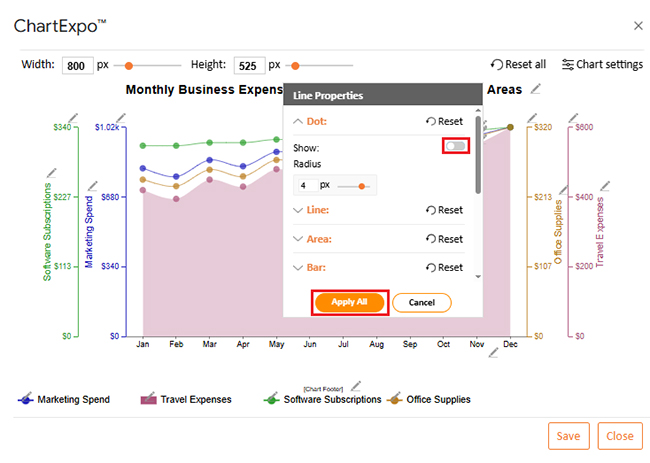The width and height of the screenshot is (650, 463).
Task: Edit Marketing Spend axis label pencil
Action: [92, 185]
